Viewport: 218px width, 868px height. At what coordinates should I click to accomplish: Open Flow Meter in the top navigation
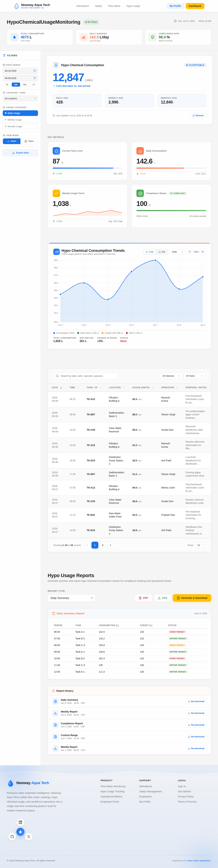pyautogui.click(x=114, y=6)
